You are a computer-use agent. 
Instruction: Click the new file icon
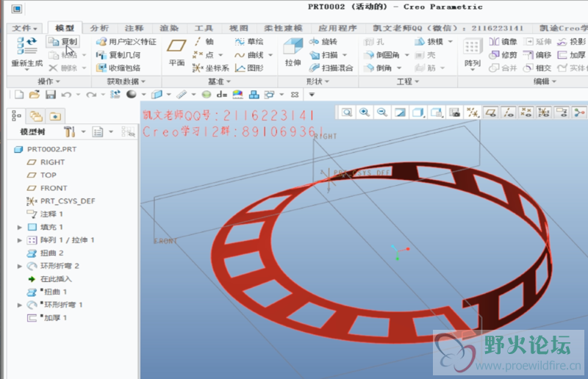[19, 95]
